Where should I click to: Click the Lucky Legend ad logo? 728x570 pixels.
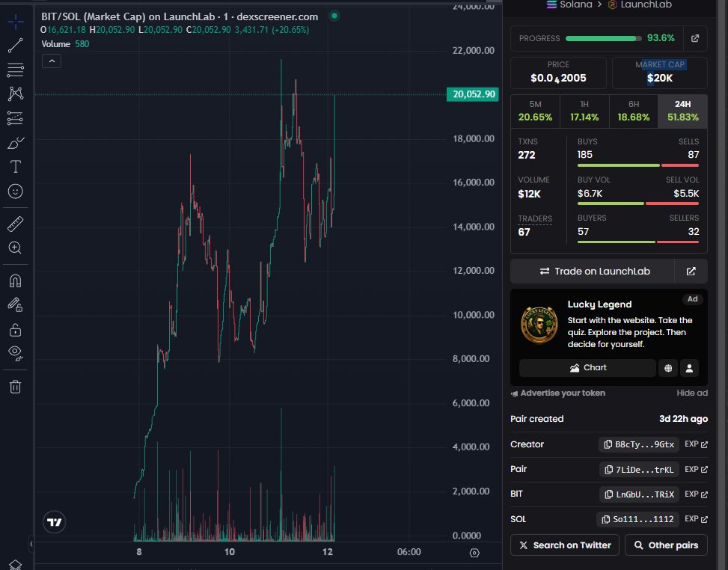(x=539, y=325)
